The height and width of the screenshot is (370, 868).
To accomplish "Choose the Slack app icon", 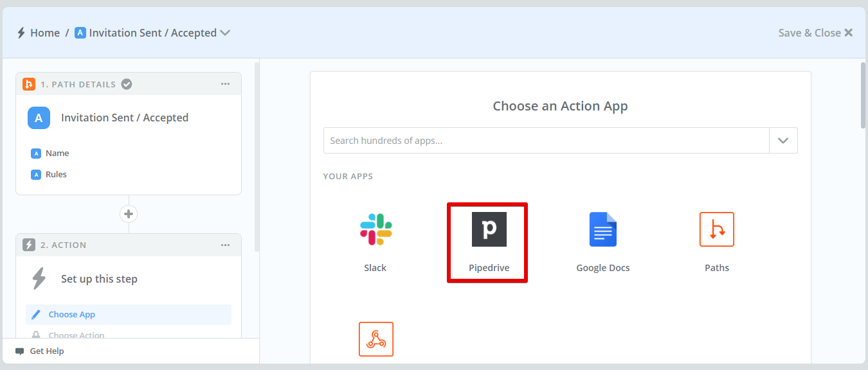I will click(x=375, y=229).
